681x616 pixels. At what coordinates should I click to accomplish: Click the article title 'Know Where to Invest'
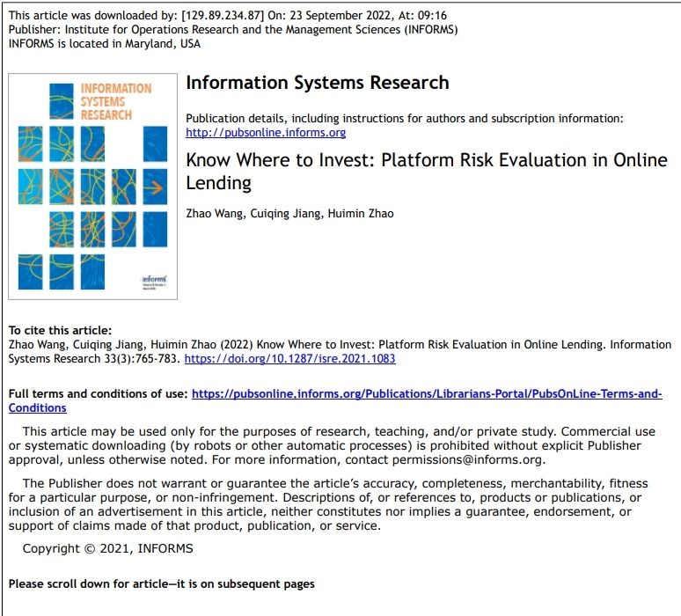[427, 171]
